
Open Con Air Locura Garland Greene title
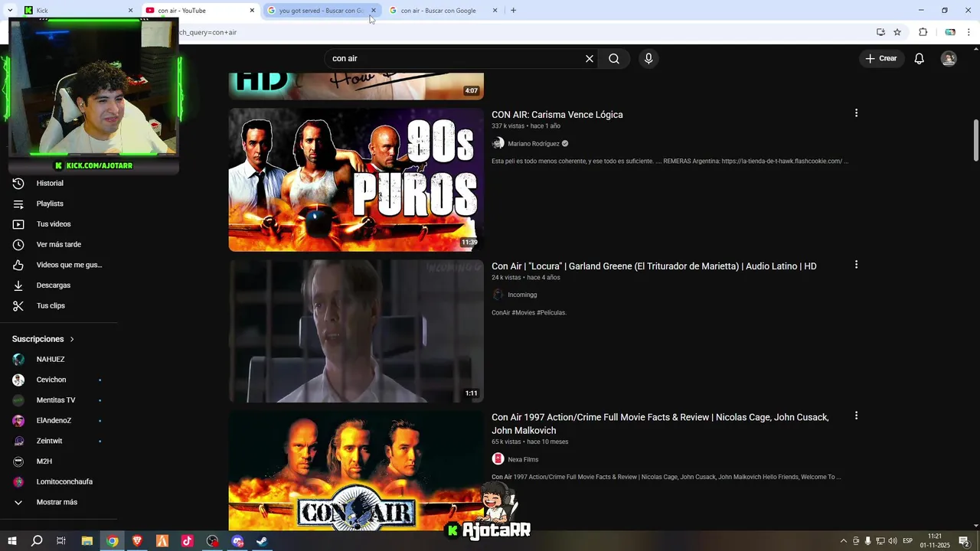click(654, 266)
